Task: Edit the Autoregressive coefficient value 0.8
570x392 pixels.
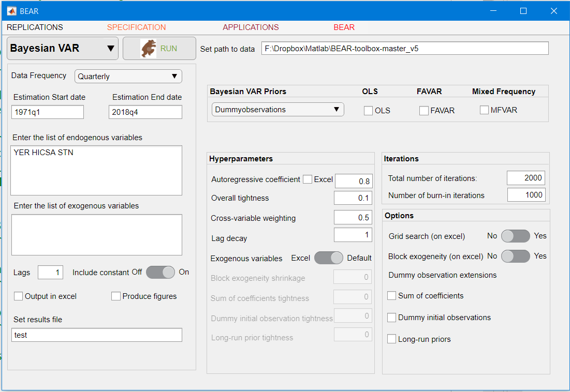Action: tap(354, 181)
